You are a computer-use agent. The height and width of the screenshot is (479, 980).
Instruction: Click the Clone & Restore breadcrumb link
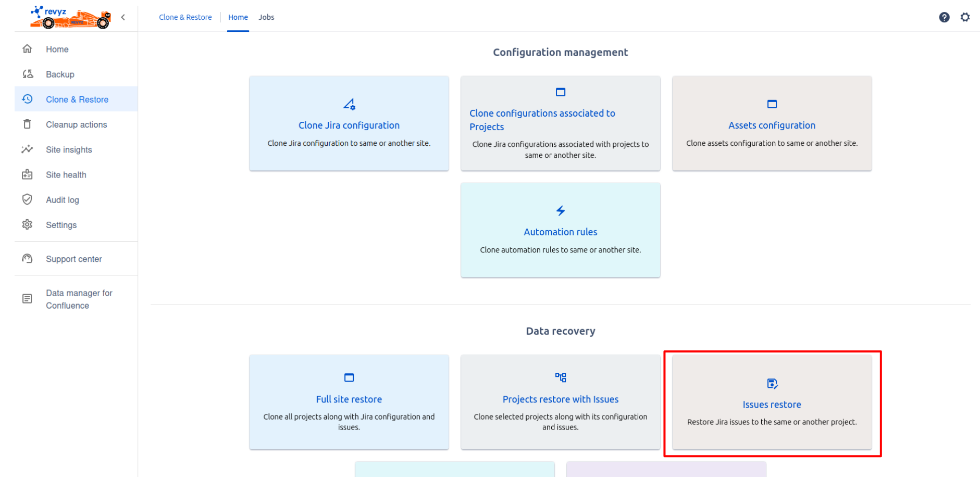(185, 17)
